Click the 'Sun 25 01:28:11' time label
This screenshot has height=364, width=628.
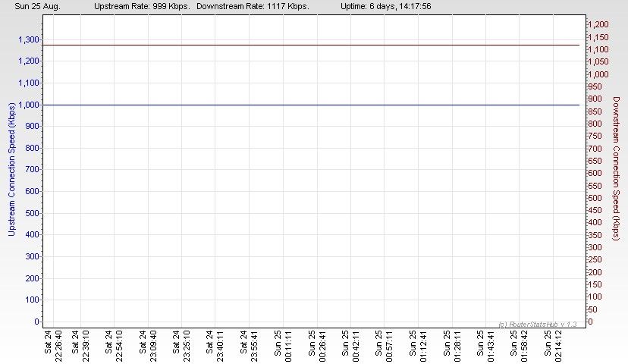point(452,346)
